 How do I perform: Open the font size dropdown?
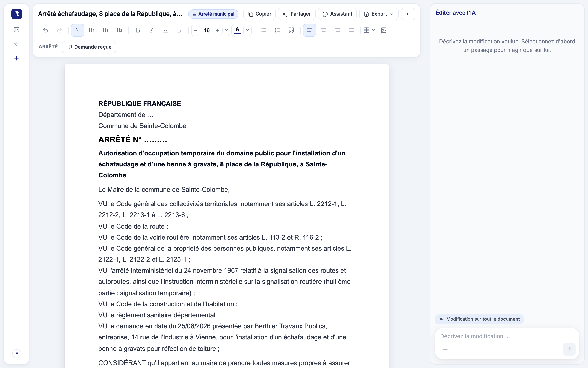pyautogui.click(x=226, y=30)
